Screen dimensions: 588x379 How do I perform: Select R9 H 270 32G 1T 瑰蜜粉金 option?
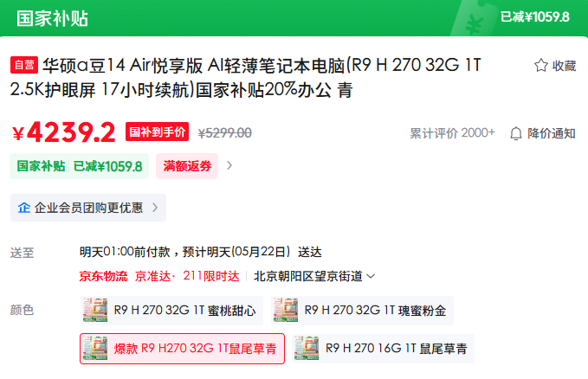362,311
